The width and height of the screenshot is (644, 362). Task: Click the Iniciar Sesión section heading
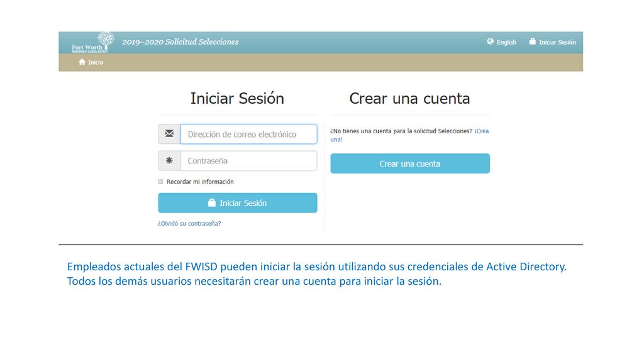[237, 99]
